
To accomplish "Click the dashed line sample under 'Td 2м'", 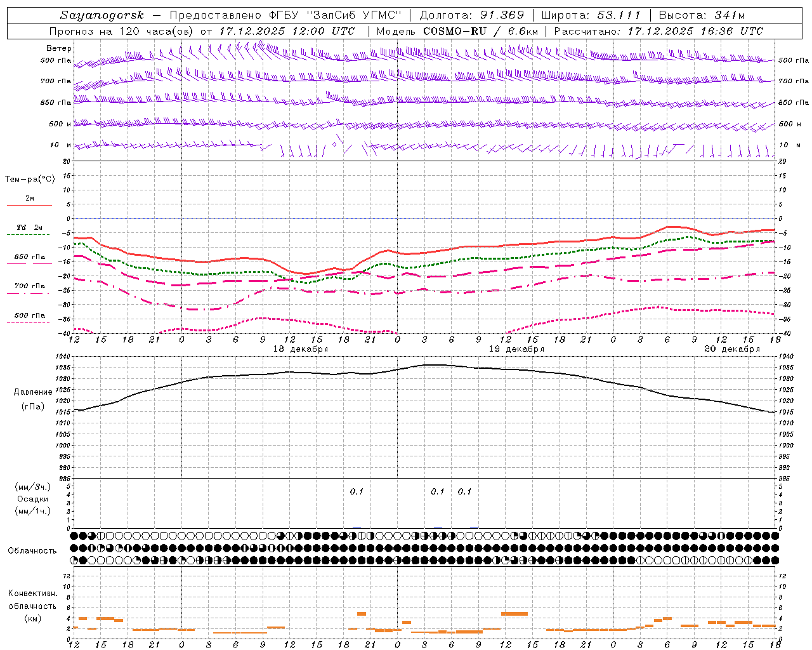I will (28, 235).
